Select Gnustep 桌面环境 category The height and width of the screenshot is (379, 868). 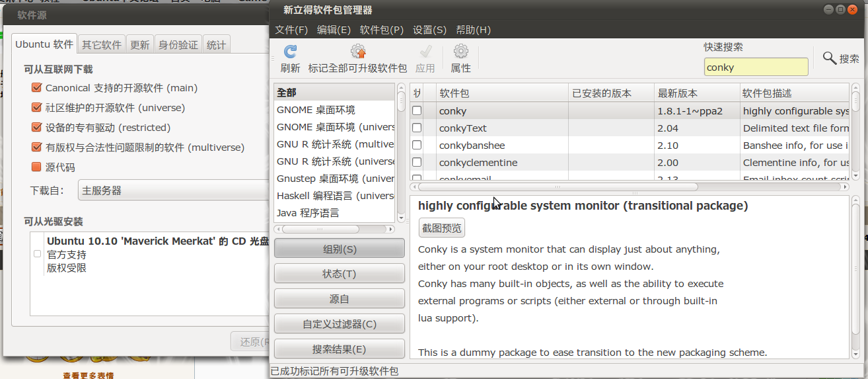(335, 179)
